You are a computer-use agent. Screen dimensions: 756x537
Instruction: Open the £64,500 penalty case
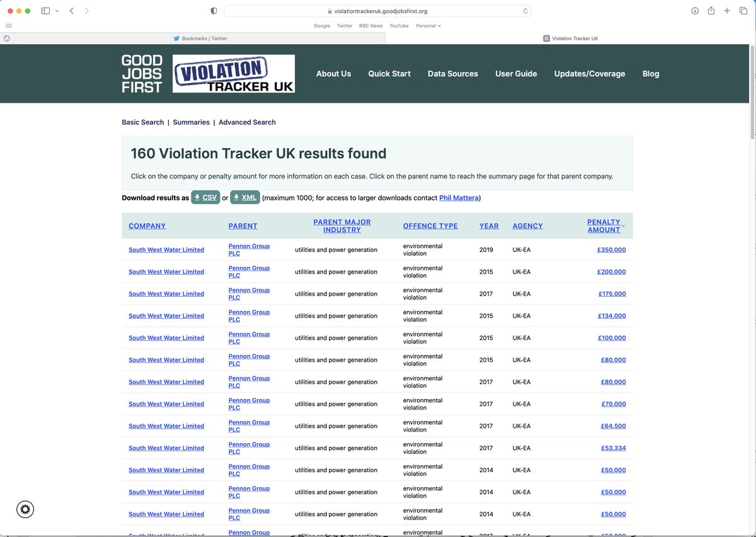614,426
